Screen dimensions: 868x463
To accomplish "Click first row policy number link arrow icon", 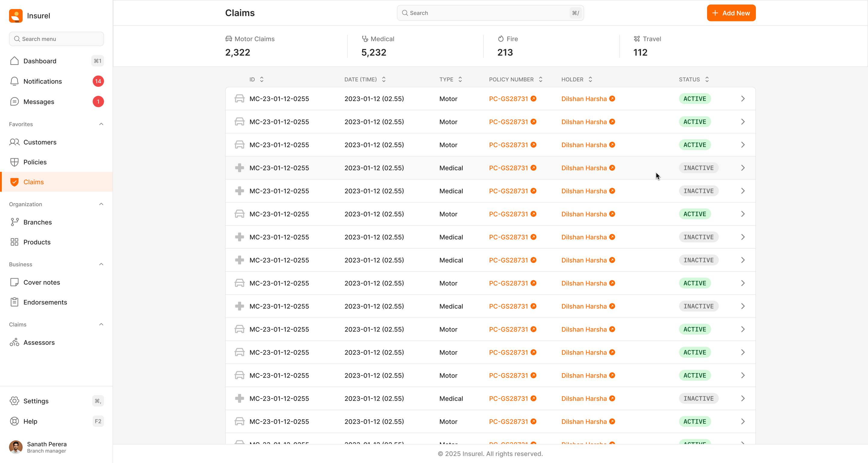I will [533, 99].
